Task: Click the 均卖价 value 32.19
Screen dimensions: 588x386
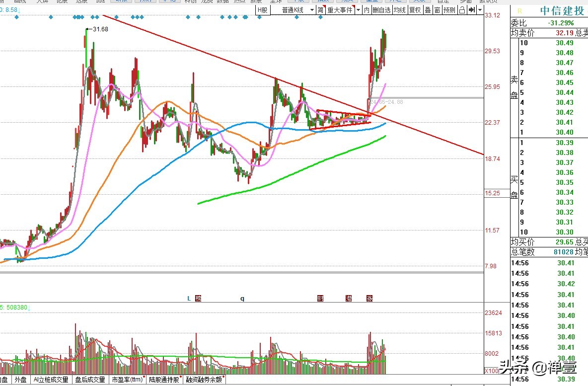Action: [x=564, y=33]
